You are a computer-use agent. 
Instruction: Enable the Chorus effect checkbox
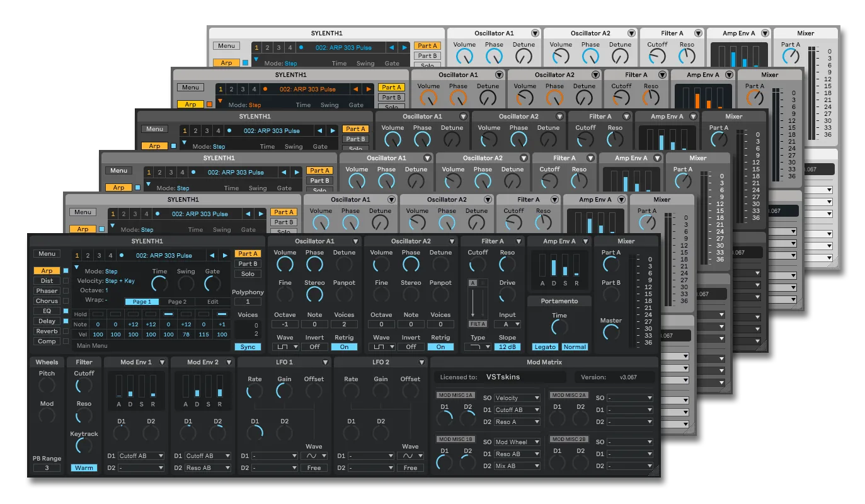[66, 301]
